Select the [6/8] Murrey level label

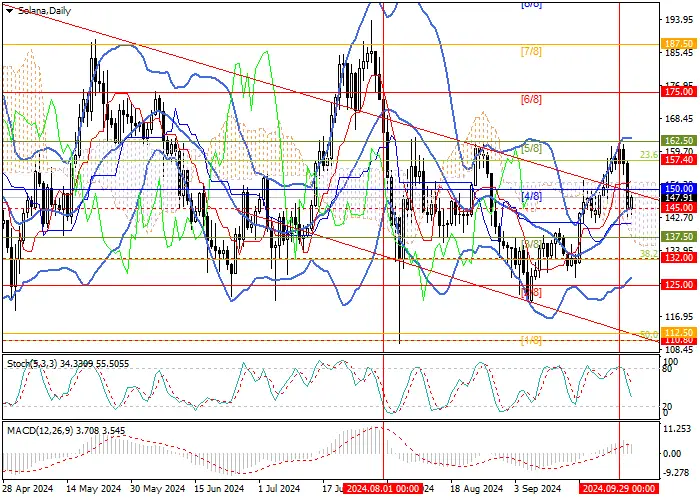531,100
